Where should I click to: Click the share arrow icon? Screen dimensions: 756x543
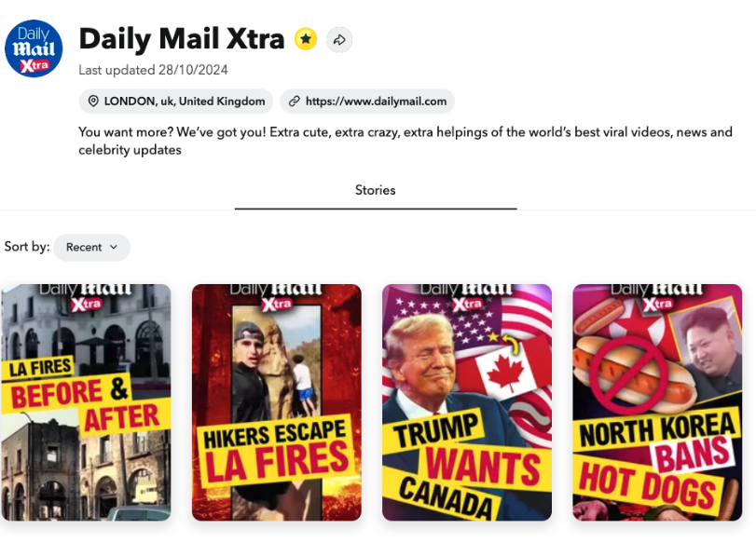pyautogui.click(x=339, y=39)
